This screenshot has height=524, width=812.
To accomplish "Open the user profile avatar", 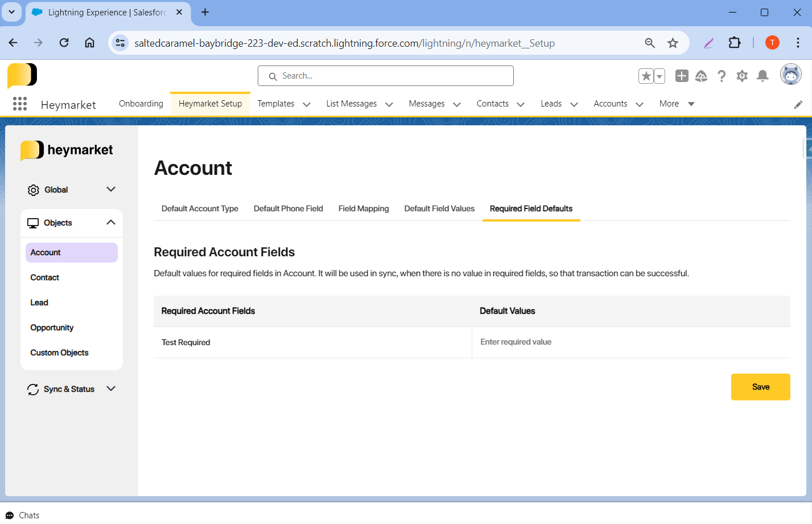I will (x=790, y=74).
